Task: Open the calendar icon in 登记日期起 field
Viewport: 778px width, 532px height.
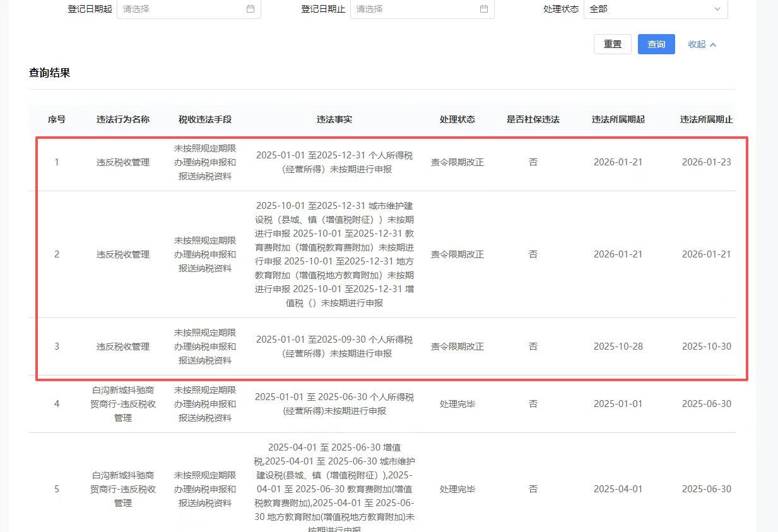Action: 250,9
